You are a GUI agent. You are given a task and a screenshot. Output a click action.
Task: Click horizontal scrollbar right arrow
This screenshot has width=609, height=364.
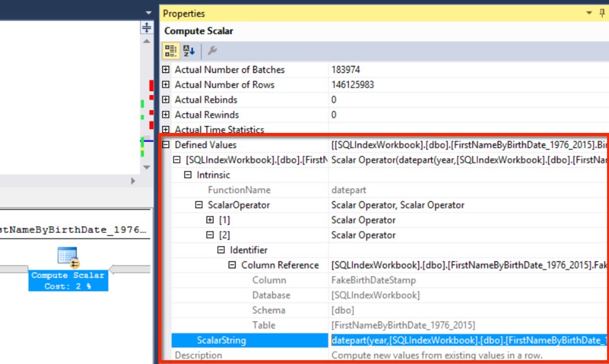point(133,180)
